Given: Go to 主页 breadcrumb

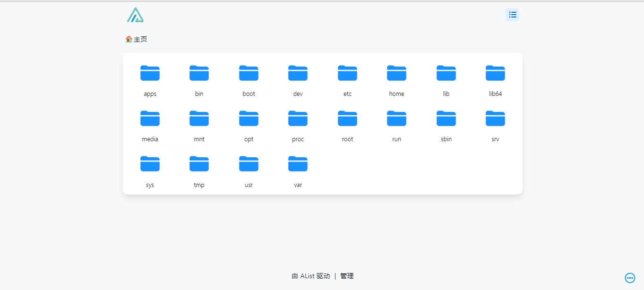Looking at the screenshot, I should [x=140, y=39].
